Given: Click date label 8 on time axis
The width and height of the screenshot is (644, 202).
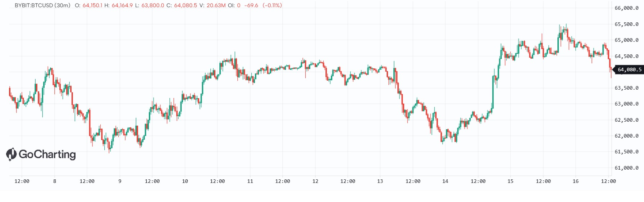Looking at the screenshot, I should coord(55,181).
